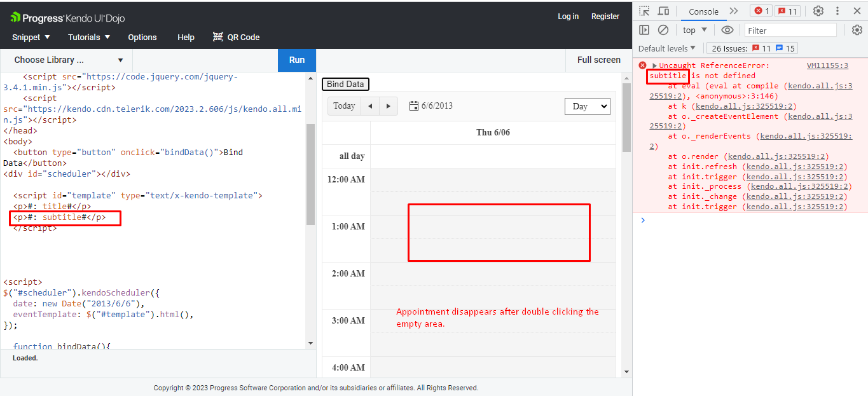Switch to the Console tab
868x396 pixels.
pyautogui.click(x=703, y=11)
